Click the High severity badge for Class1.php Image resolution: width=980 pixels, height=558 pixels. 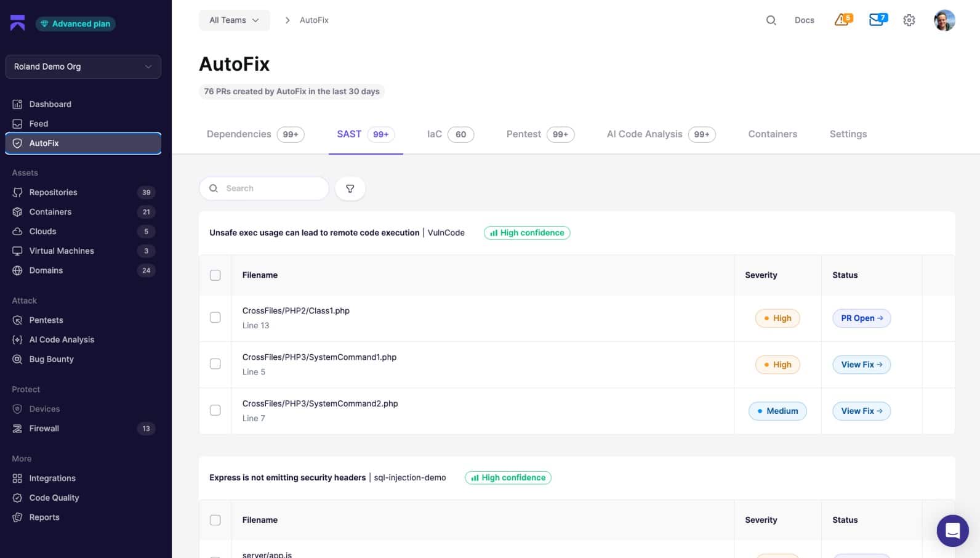coord(777,318)
